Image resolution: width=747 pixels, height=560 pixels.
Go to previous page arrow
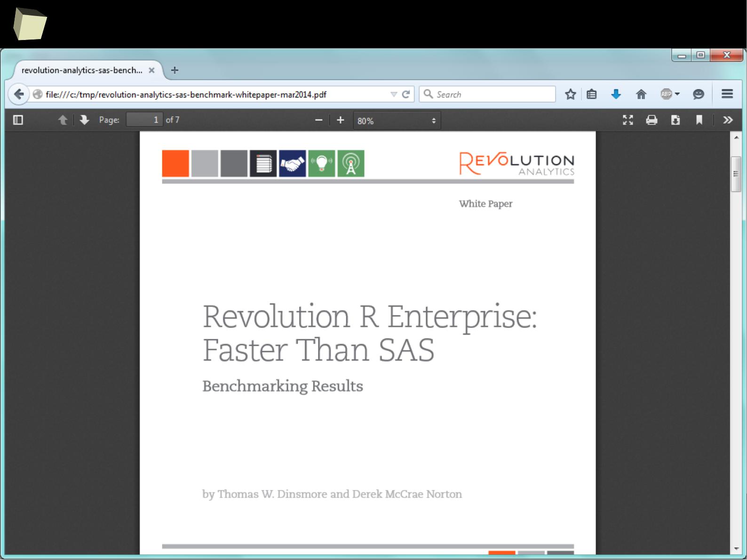(x=63, y=120)
